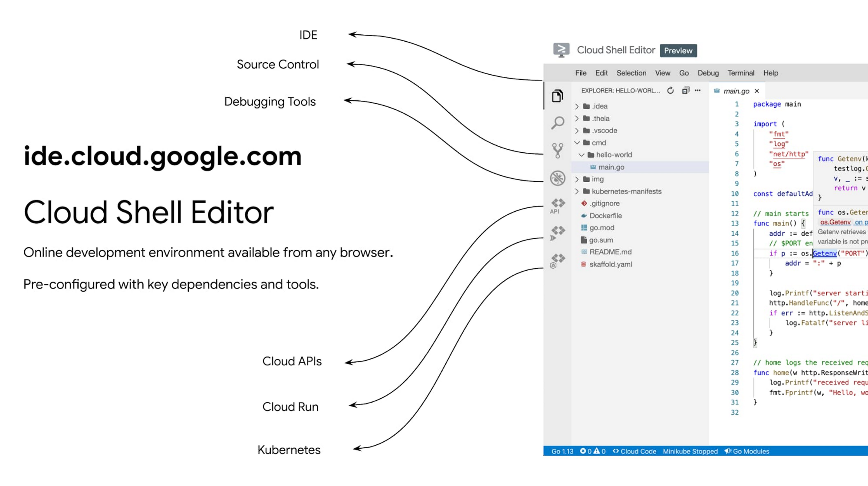Open the File menu
The width and height of the screenshot is (868, 486).
pos(580,72)
